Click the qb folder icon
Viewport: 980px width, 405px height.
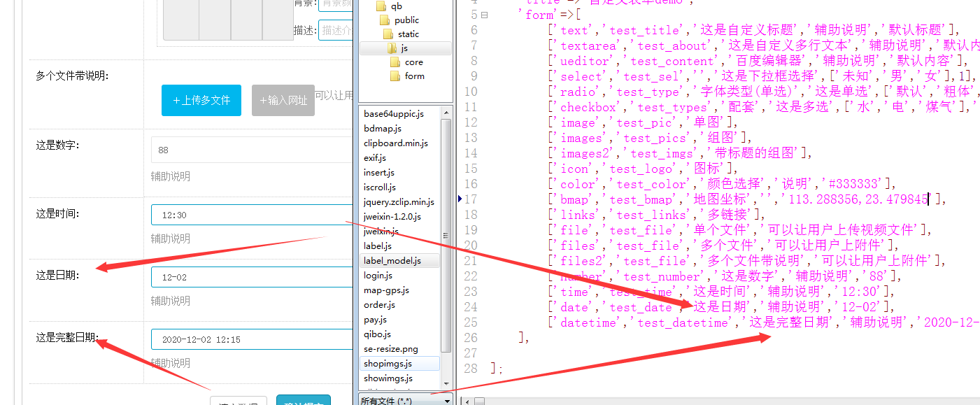click(381, 6)
